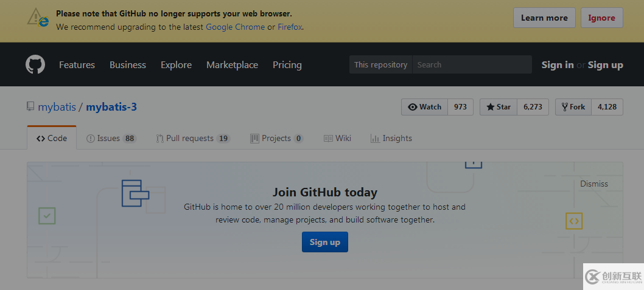The height and width of the screenshot is (290, 644).
Task: Click the browser warning icon in banner
Action: pyautogui.click(x=38, y=18)
